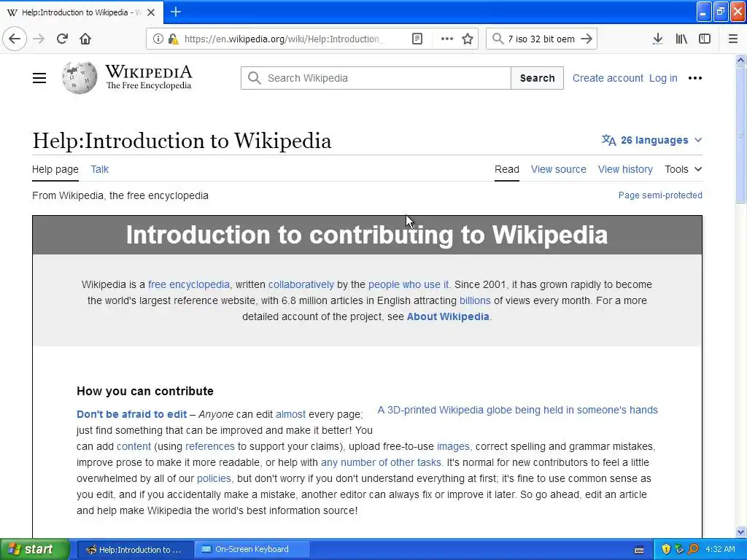This screenshot has width=747, height=560.
Task: Follow the free encyclopedia link
Action: pyautogui.click(x=189, y=284)
